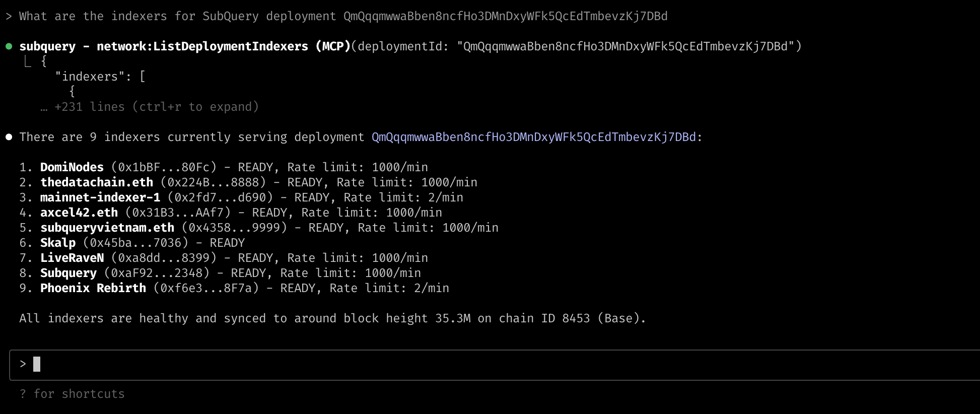The image size is (980, 414).
Task: Click the '"indexers": [' JSON line
Action: (x=100, y=77)
